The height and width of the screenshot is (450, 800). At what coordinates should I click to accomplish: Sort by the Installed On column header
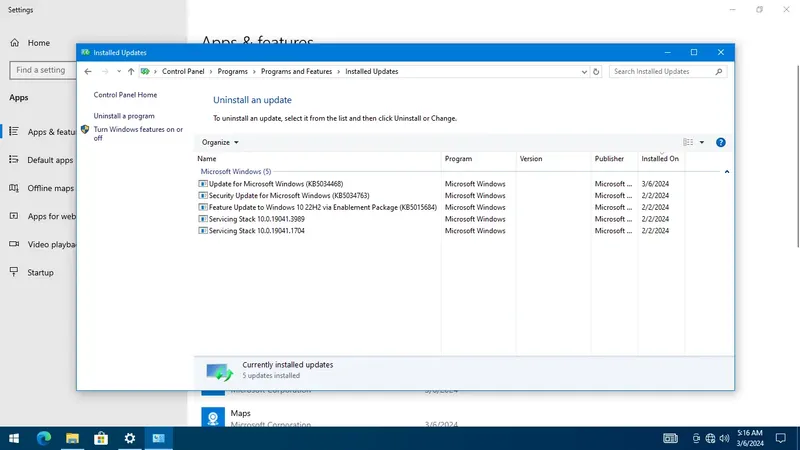661,159
